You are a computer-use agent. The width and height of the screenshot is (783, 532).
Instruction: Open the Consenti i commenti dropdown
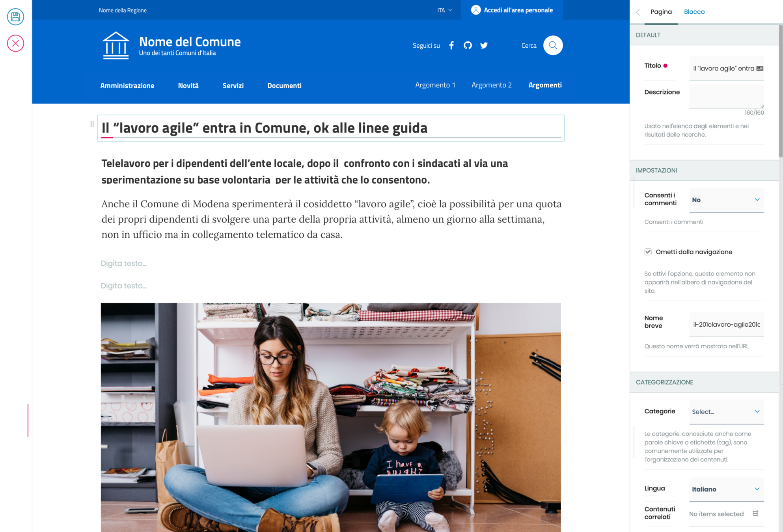coord(726,200)
